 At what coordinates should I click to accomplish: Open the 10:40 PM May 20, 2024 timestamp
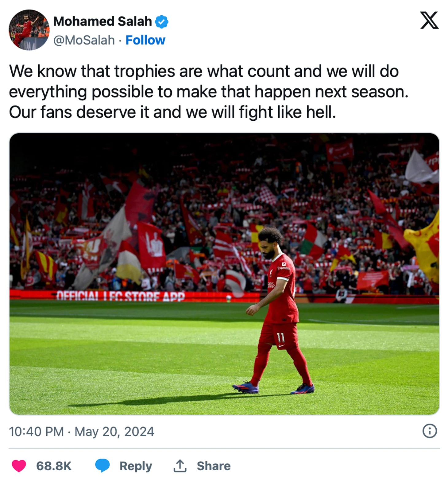pyautogui.click(x=82, y=431)
